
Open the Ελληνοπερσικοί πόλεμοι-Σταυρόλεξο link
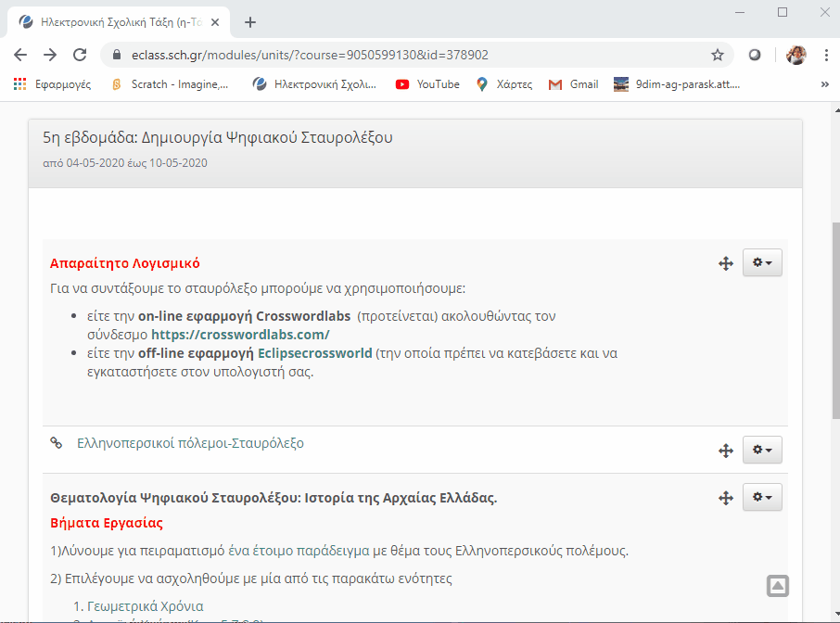[190, 443]
